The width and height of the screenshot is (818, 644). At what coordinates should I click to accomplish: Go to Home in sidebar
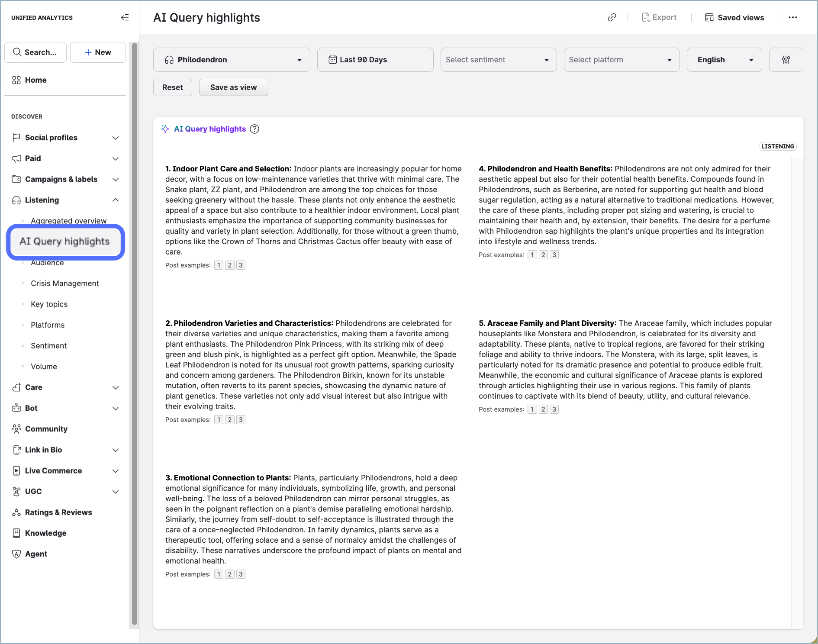coord(35,80)
